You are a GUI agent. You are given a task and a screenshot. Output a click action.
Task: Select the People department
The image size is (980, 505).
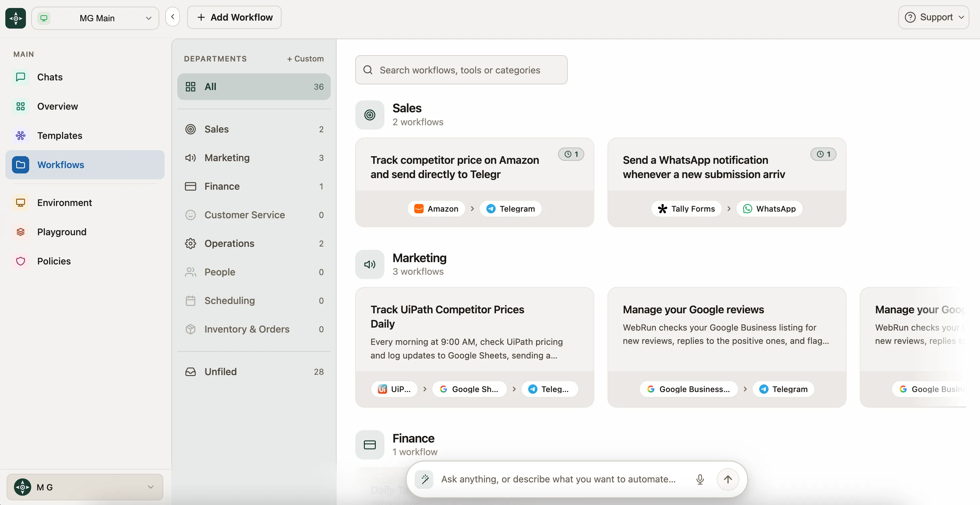point(254,272)
